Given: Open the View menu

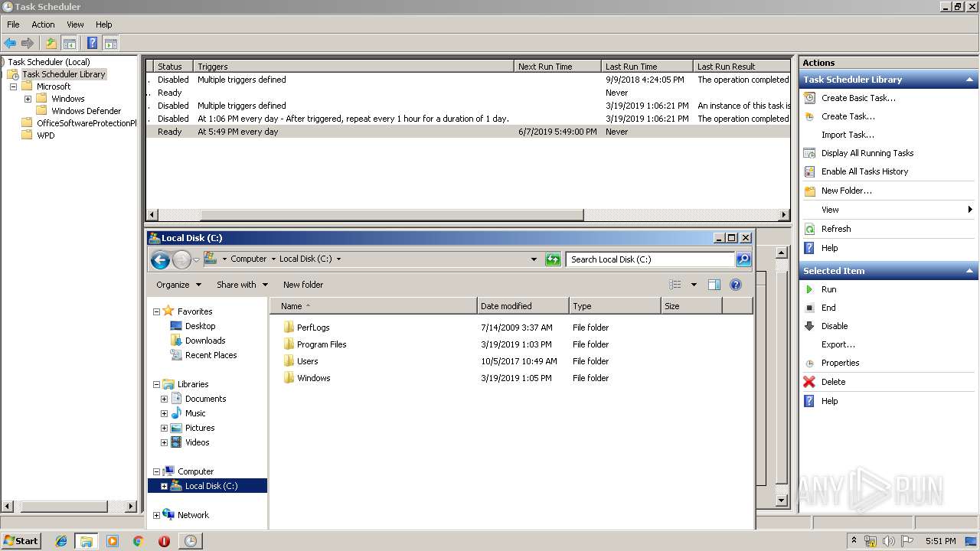Looking at the screenshot, I should (x=75, y=24).
